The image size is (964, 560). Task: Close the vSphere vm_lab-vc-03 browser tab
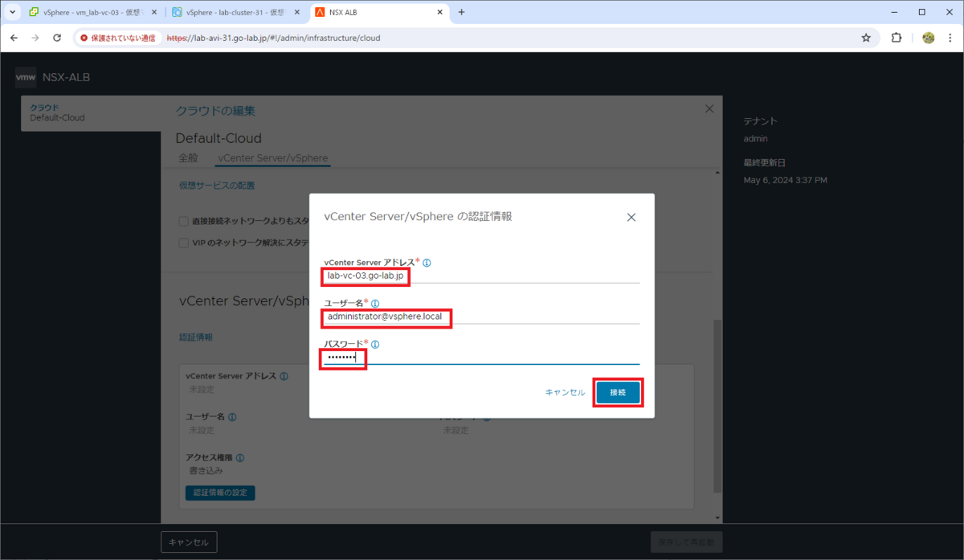(x=154, y=13)
